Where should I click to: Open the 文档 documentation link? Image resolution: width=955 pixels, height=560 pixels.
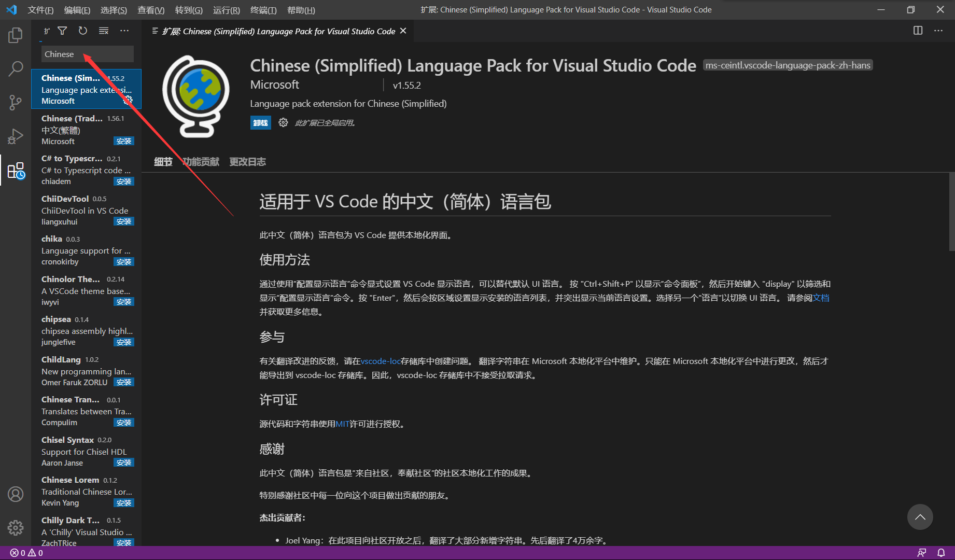821,298
